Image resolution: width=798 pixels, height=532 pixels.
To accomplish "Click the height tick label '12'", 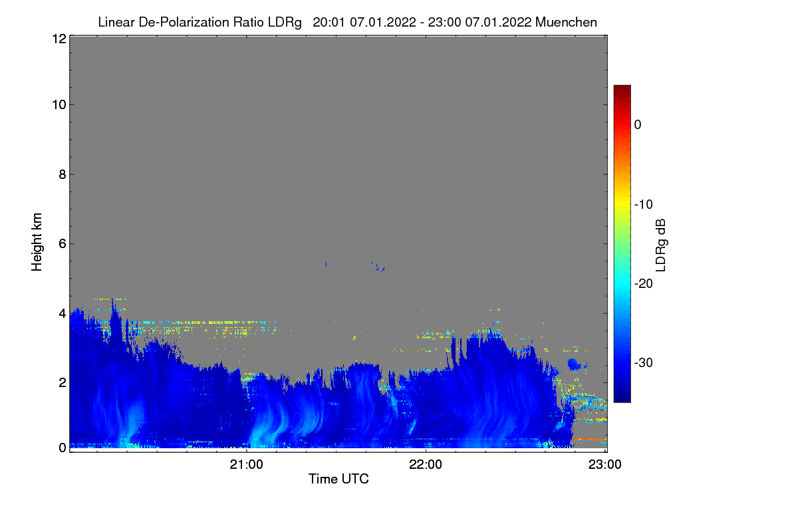I will [59, 39].
